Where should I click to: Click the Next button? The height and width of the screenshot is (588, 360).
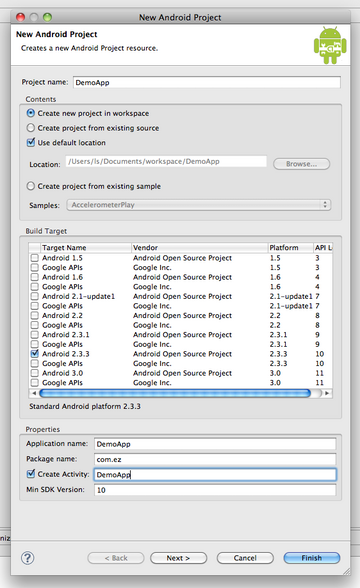pos(178,558)
